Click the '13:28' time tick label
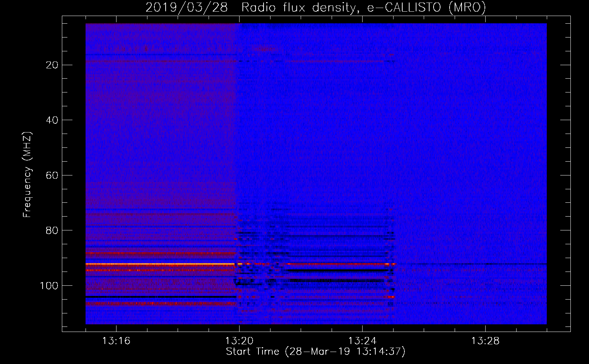Viewport: 589px width, 364px height. pyautogui.click(x=485, y=341)
